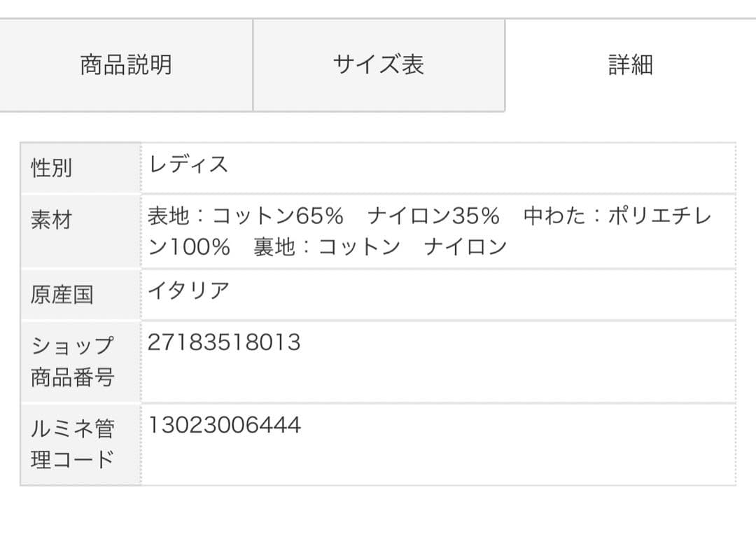The image size is (756, 546).
Task: Click the 原産国 row label
Action: tap(62, 294)
